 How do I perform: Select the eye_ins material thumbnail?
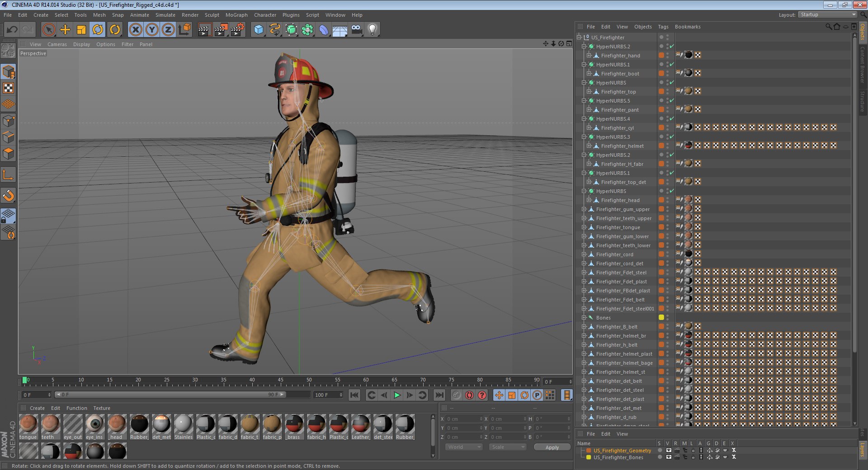pyautogui.click(x=95, y=424)
